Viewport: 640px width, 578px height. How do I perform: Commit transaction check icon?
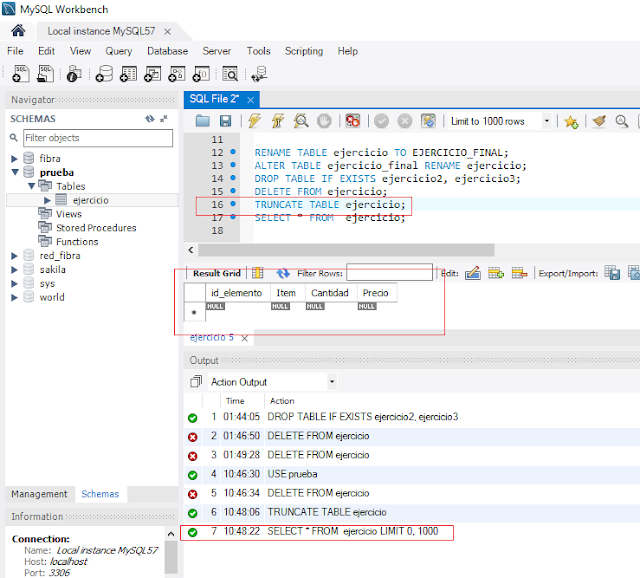point(381,121)
